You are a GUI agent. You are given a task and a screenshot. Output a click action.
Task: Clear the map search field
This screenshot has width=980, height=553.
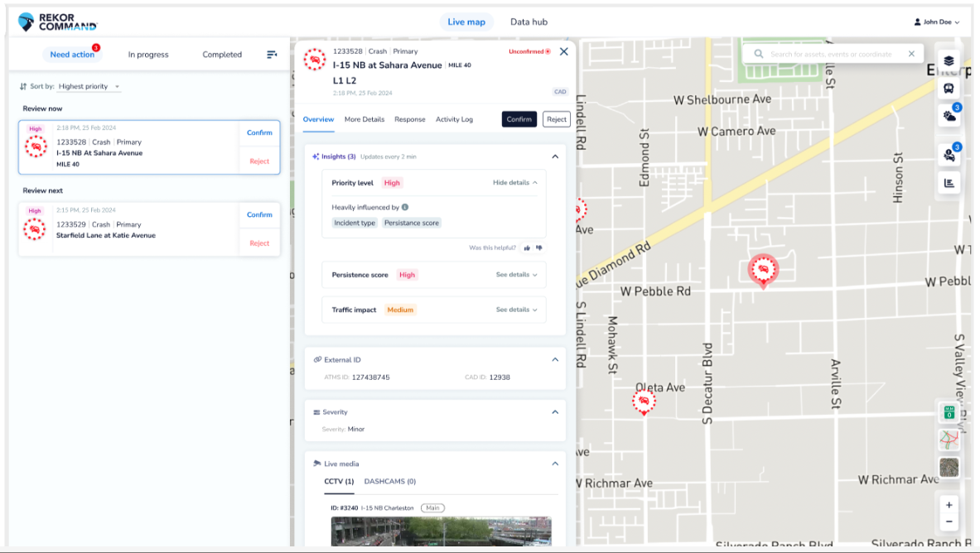[x=911, y=54]
